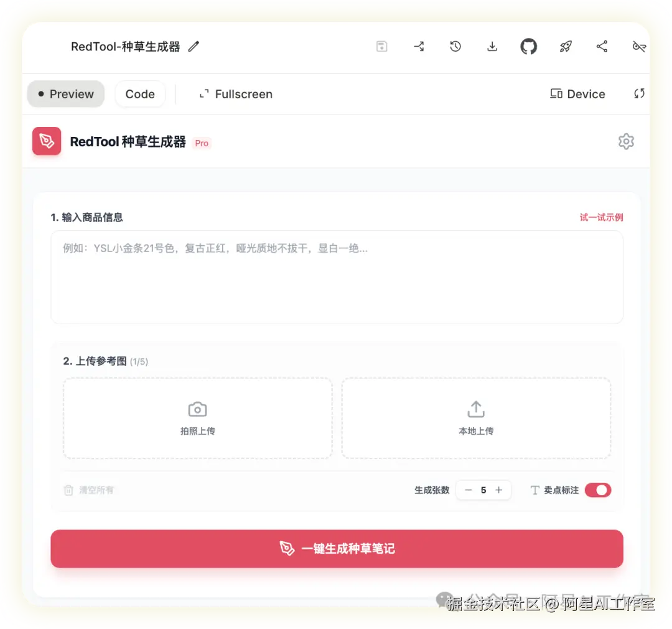Open the GitHub icon in the header
The width and height of the screenshot is (672, 629).
[x=528, y=46]
